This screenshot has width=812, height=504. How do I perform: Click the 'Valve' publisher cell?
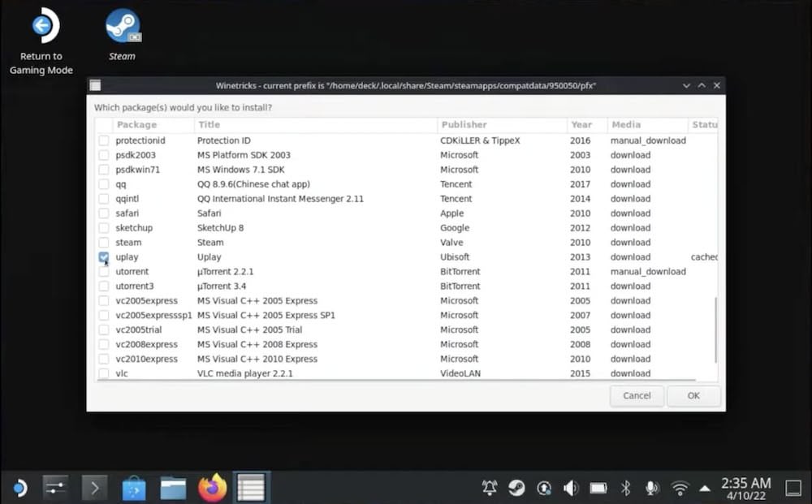point(451,242)
